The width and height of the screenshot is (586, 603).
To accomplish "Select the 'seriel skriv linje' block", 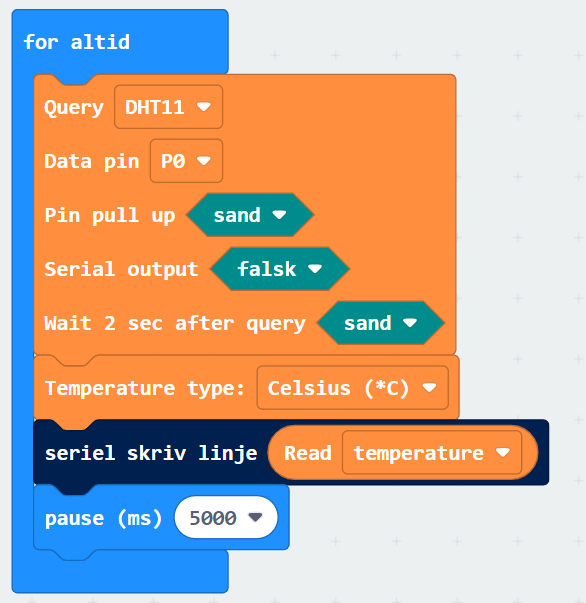I will click(151, 453).
